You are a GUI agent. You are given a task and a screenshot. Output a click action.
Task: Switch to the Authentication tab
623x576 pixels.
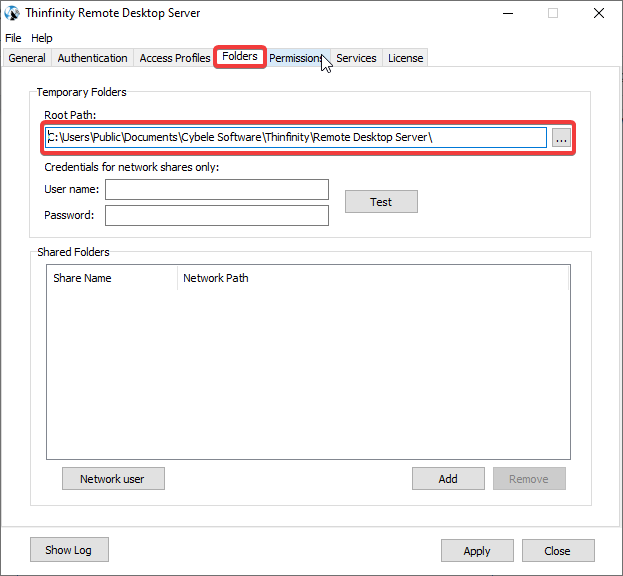(x=93, y=58)
